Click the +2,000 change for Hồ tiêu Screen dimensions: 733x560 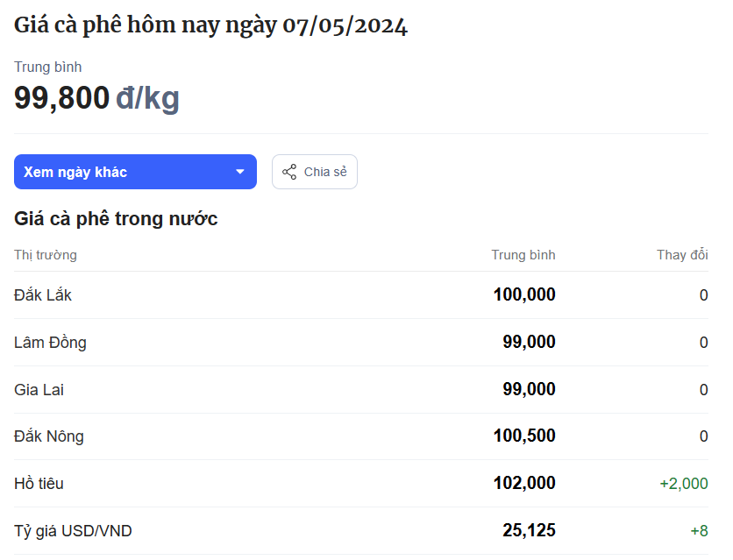[684, 484]
